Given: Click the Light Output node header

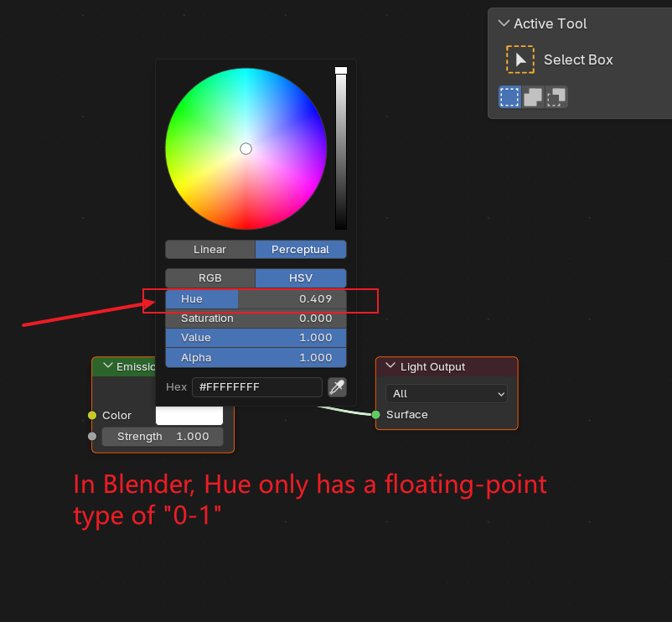Looking at the screenshot, I should [447, 367].
